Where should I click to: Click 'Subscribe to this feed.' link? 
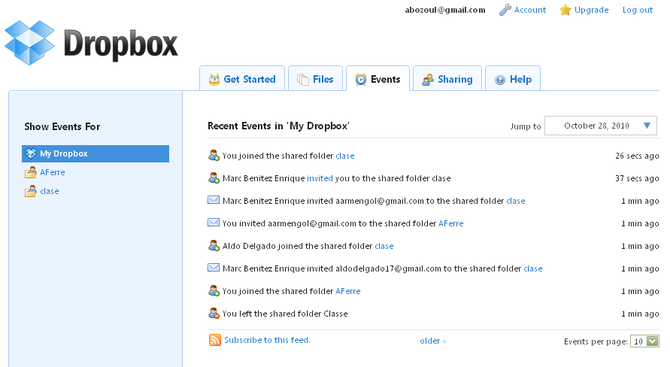(x=267, y=340)
